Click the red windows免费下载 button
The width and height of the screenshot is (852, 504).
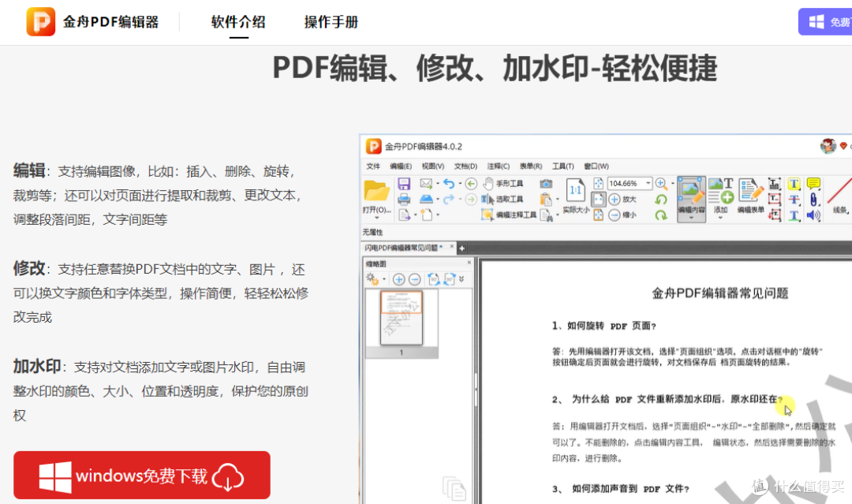coord(142,476)
